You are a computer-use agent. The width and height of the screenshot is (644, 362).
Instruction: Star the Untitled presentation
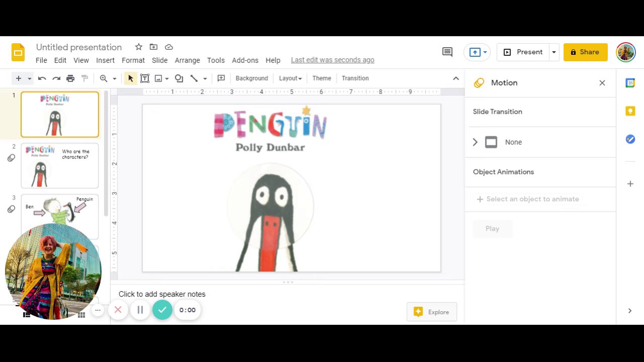pos(138,47)
